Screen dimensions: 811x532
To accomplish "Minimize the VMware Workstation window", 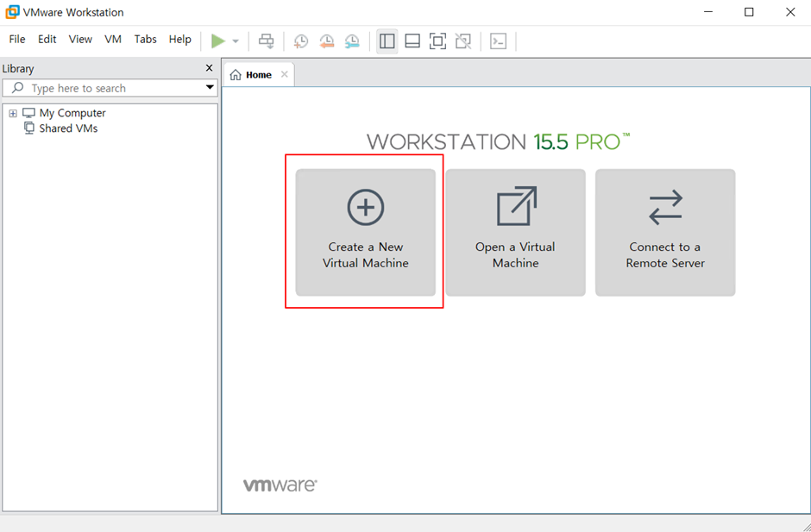I will pos(707,12).
